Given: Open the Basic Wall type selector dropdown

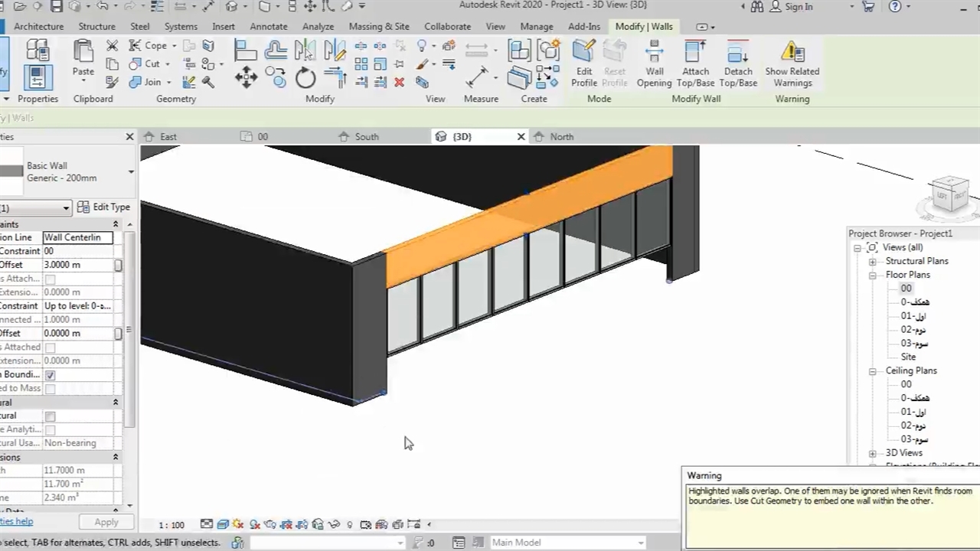Looking at the screenshot, I should tap(131, 171).
